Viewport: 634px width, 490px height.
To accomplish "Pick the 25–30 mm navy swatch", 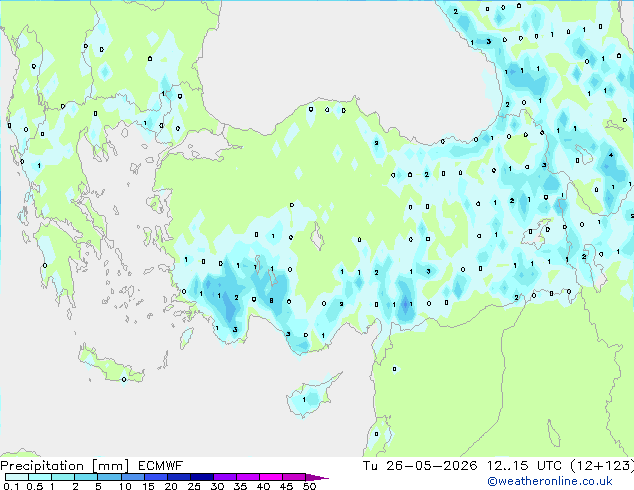I will coord(201,477).
